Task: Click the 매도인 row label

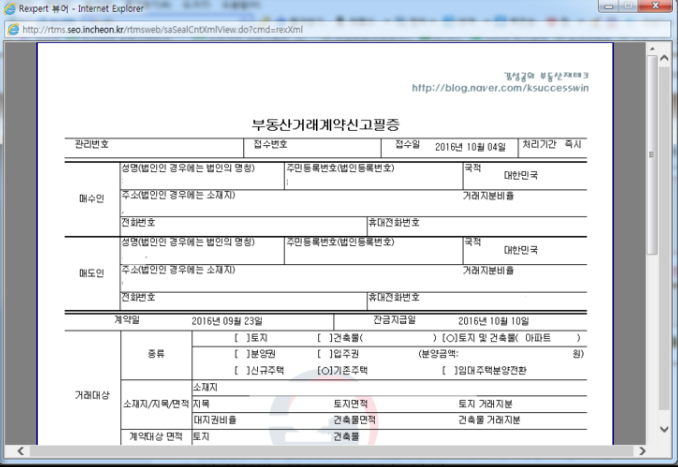Action: [x=92, y=273]
